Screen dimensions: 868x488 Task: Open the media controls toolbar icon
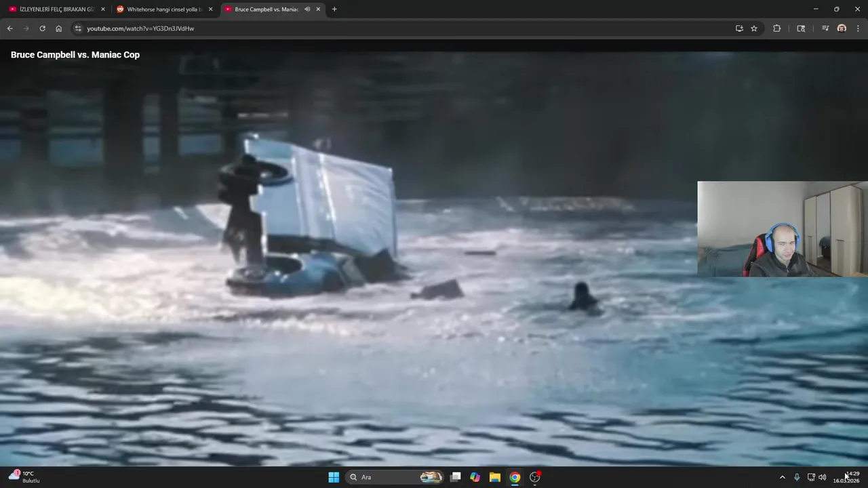coord(825,28)
